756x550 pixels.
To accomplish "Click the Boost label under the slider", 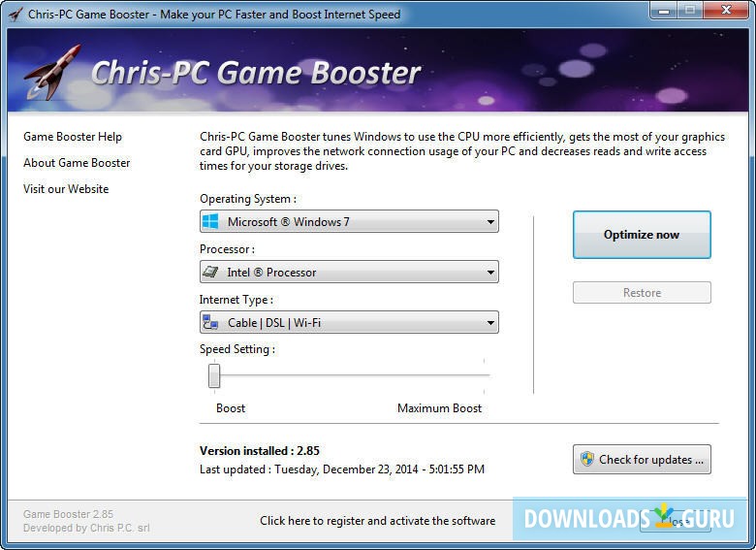I will [x=231, y=408].
